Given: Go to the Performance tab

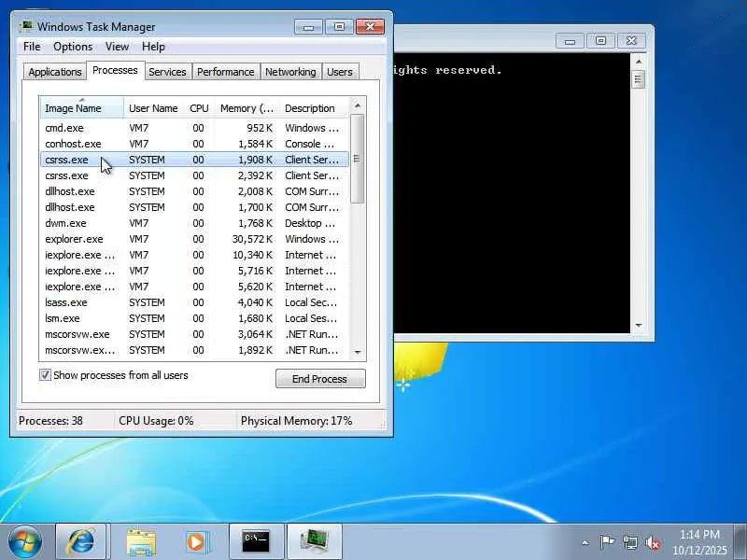Looking at the screenshot, I should [x=226, y=72].
